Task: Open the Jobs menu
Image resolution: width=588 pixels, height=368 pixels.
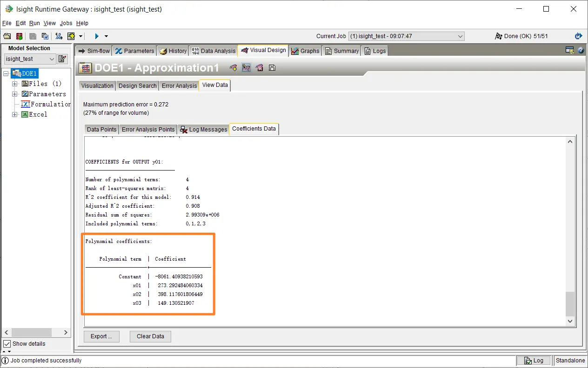Action: tap(66, 23)
